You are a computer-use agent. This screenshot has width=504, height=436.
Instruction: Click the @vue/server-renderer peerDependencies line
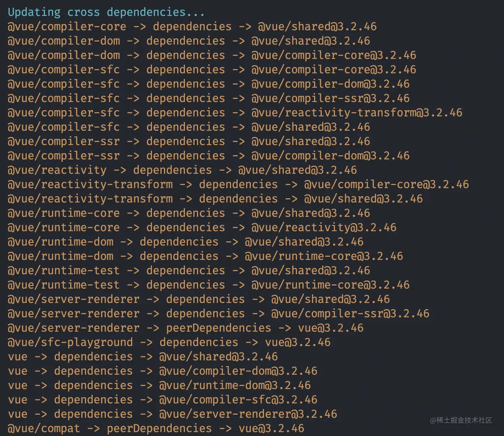[185, 328]
